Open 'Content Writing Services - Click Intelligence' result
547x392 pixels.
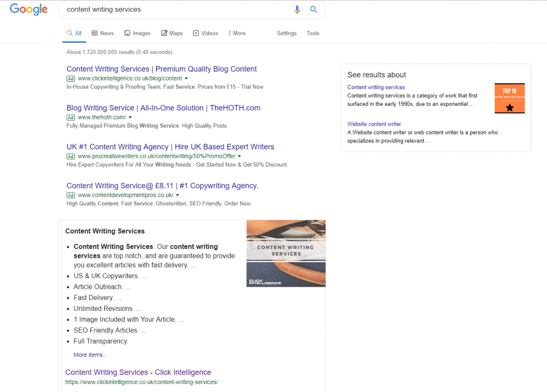pos(138,372)
